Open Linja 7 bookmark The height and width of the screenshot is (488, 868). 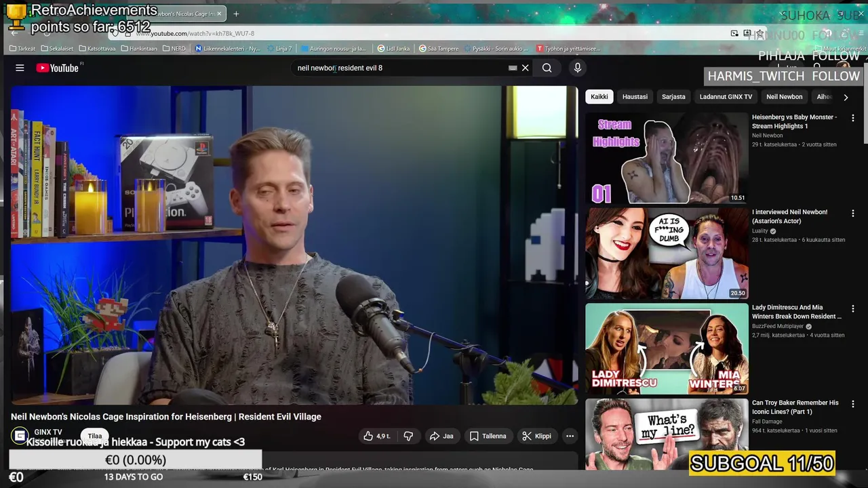click(x=279, y=49)
